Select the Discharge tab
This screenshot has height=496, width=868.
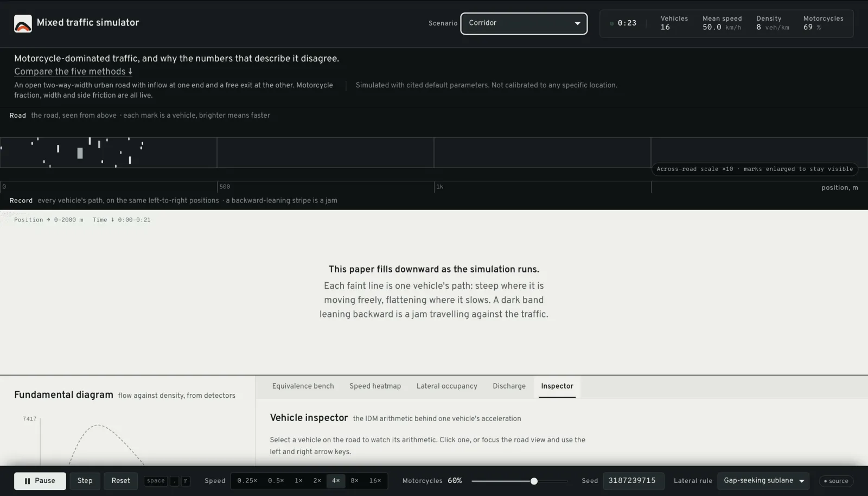click(x=509, y=386)
